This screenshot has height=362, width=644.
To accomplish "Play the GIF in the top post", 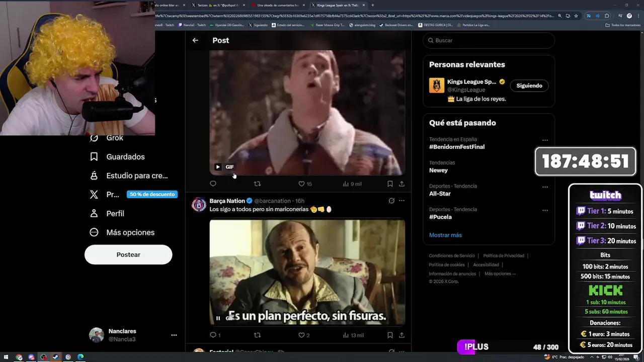I will coord(218,167).
